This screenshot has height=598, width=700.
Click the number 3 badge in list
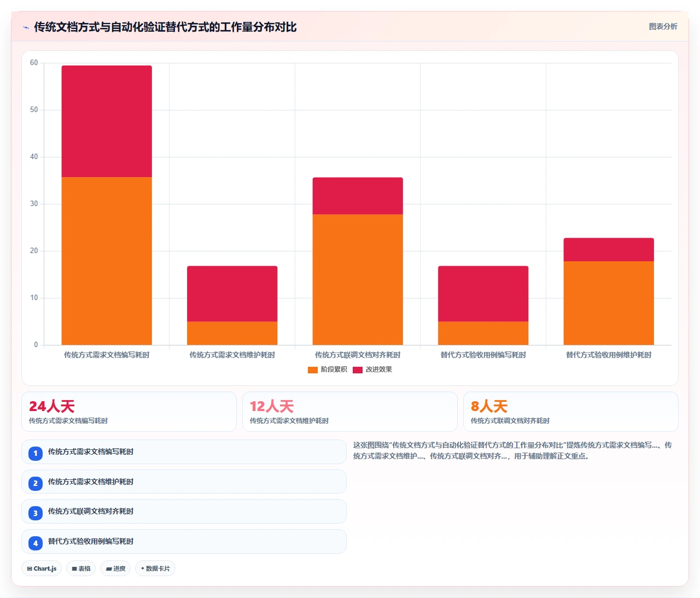36,513
